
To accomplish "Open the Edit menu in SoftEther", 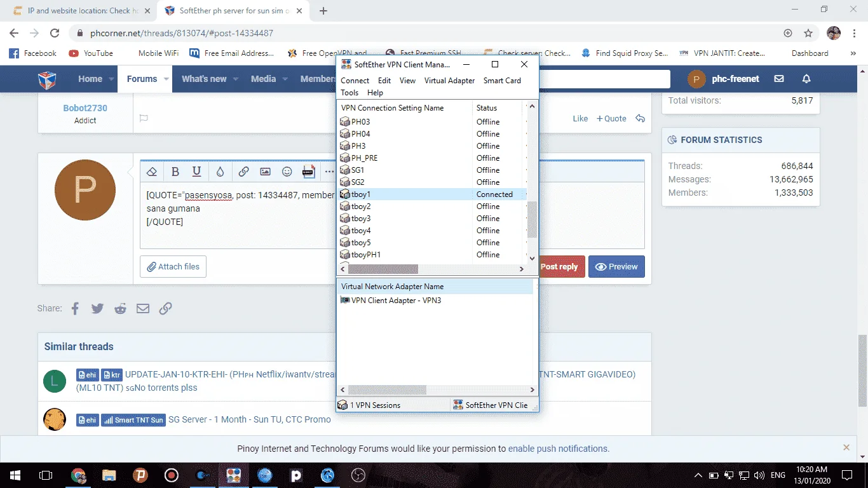I will [384, 81].
